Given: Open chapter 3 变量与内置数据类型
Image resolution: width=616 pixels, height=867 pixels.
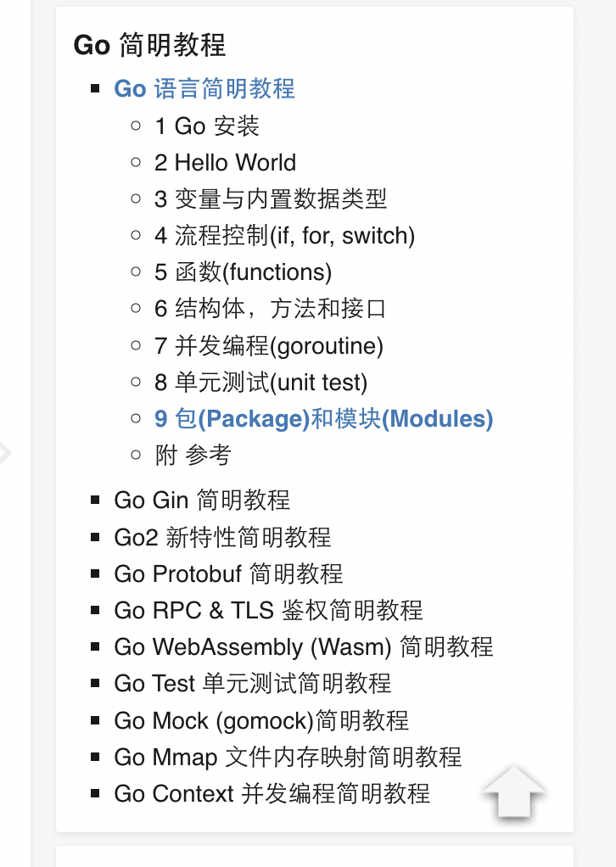Looking at the screenshot, I should click(x=271, y=199).
